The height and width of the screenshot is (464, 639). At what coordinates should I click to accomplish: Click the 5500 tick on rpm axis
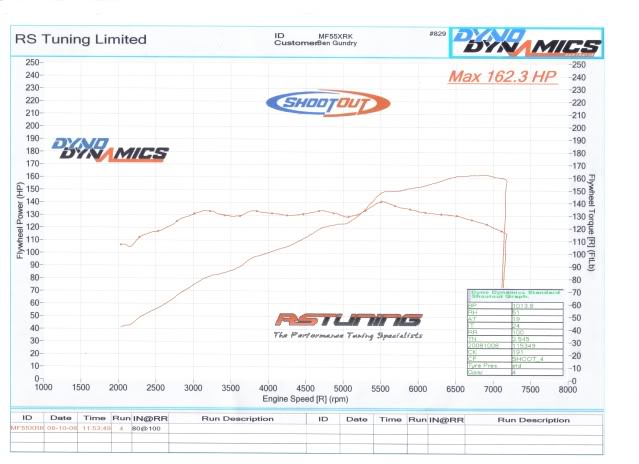click(x=381, y=389)
